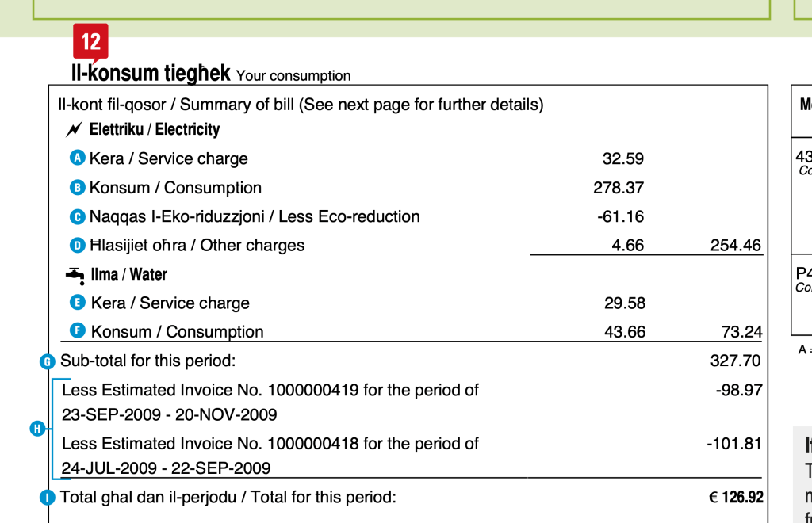The image size is (812, 523).
Task: Click the blue C marker for Eco-reduction
Action: pyautogui.click(x=78, y=216)
